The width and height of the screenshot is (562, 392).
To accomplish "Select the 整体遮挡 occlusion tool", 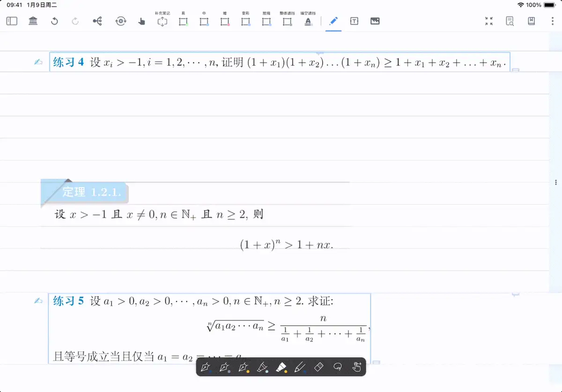I will pyautogui.click(x=287, y=19).
